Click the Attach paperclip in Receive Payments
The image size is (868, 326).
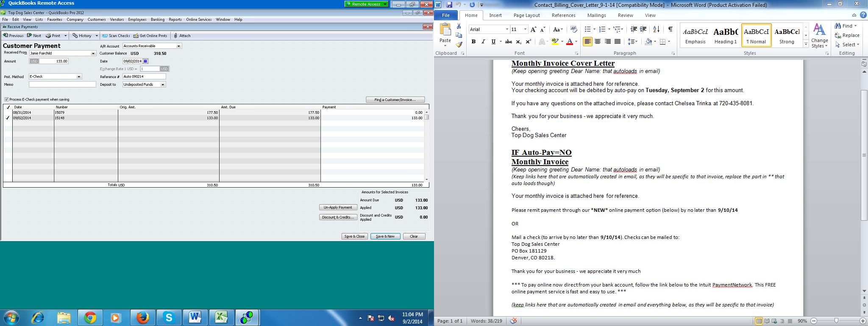coord(182,36)
